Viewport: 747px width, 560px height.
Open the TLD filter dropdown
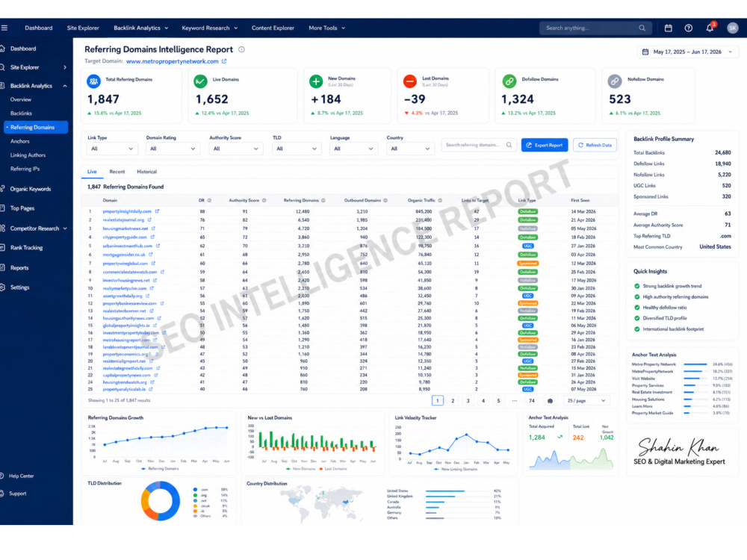click(x=297, y=149)
